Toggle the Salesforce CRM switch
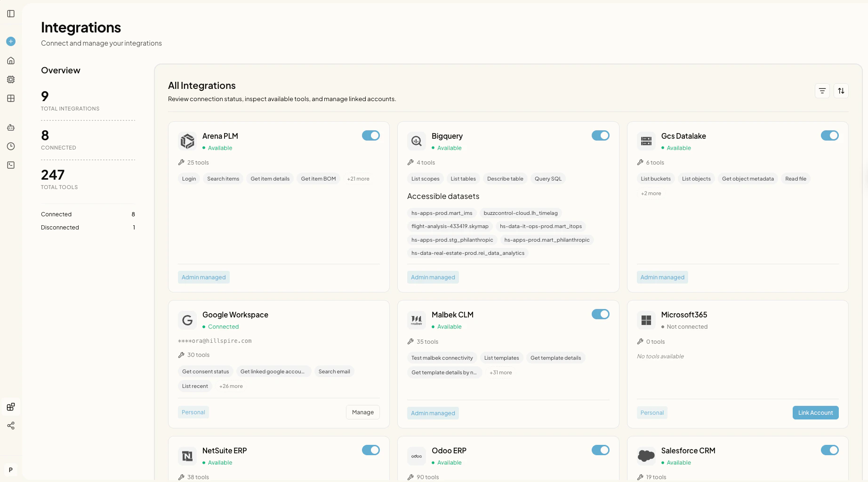868x482 pixels. coord(830,450)
